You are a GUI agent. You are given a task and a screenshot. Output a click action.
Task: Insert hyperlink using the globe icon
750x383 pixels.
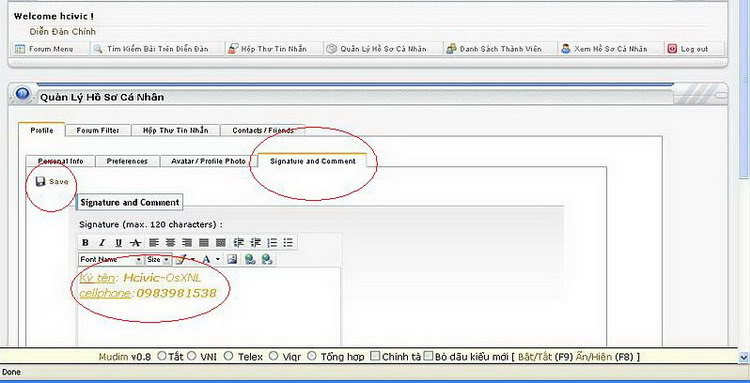250,259
